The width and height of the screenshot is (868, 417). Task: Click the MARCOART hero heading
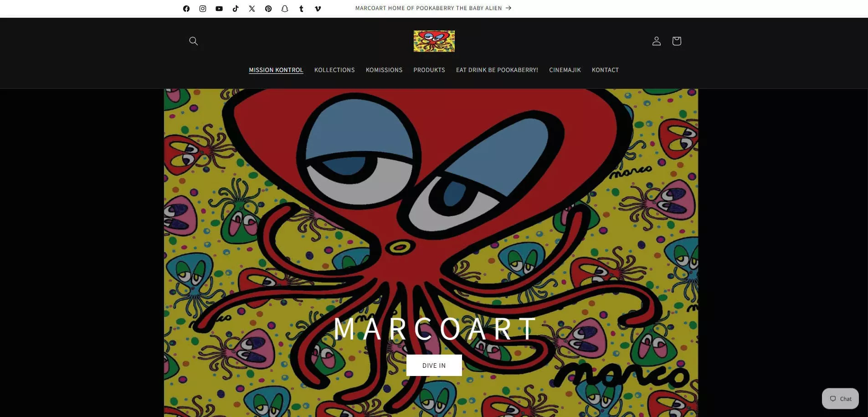tap(434, 328)
